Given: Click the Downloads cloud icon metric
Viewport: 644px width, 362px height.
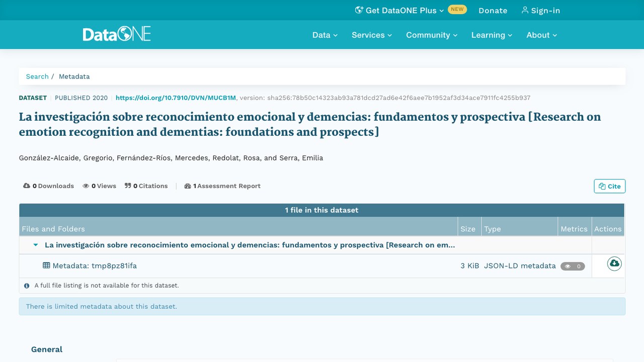Looking at the screenshot, I should click(27, 186).
